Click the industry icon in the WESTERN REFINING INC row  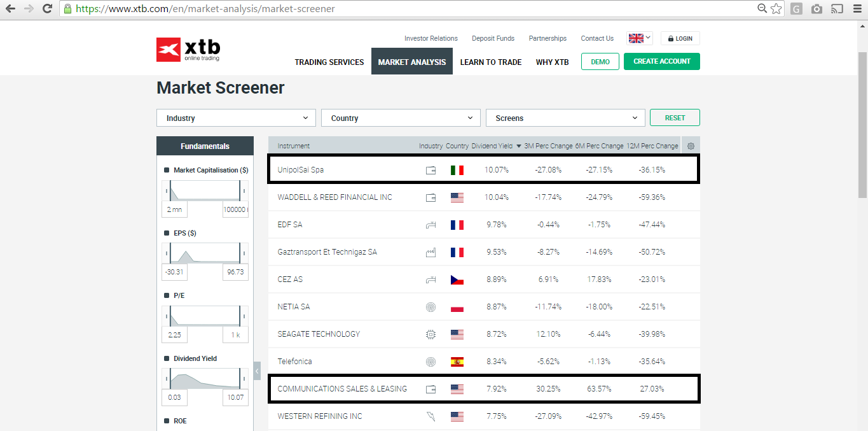(431, 416)
